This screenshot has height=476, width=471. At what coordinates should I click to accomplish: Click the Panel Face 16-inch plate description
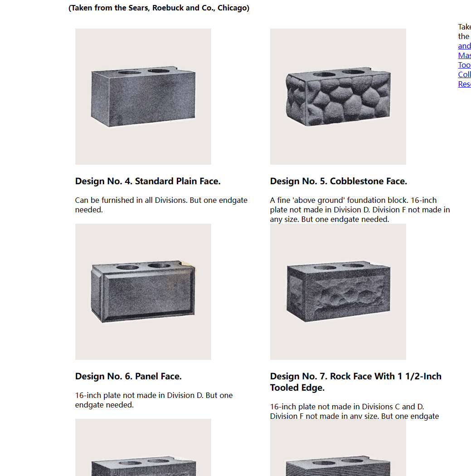click(x=154, y=400)
